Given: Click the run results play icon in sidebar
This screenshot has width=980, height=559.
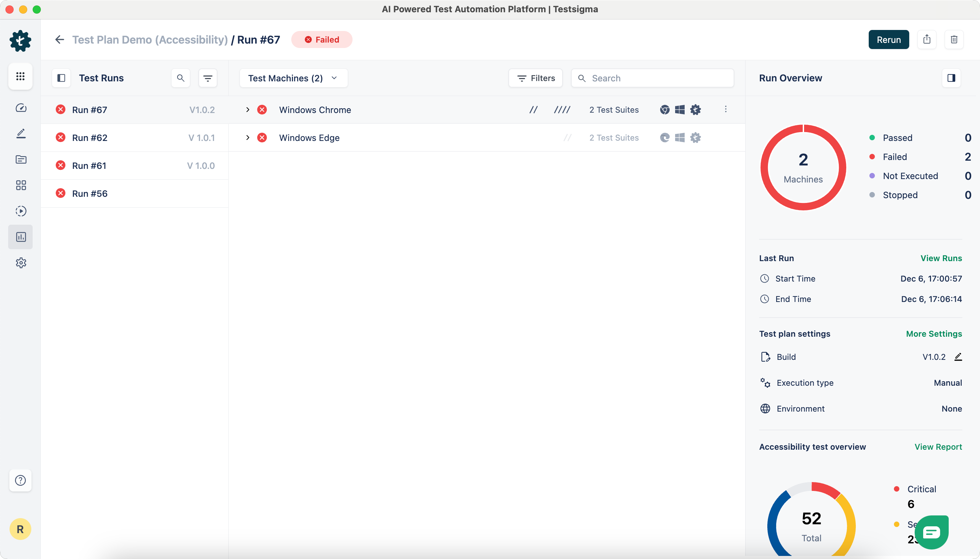Looking at the screenshot, I should pyautogui.click(x=21, y=211).
